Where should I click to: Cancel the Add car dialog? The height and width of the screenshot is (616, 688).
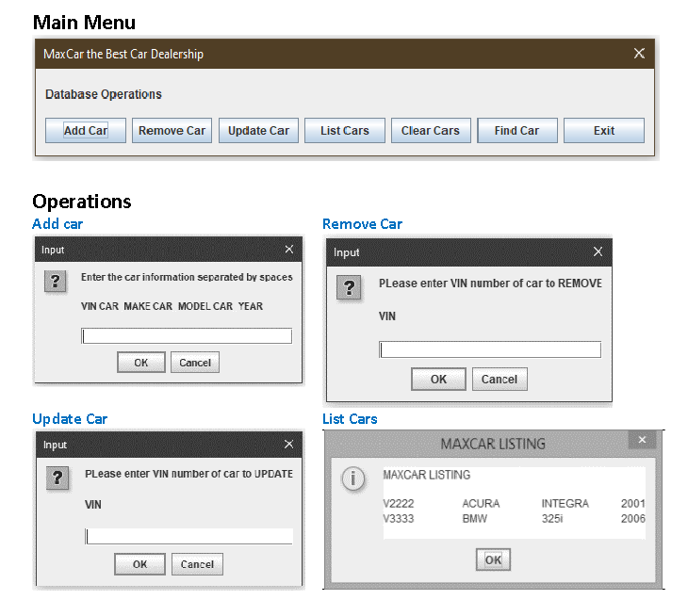tap(195, 362)
